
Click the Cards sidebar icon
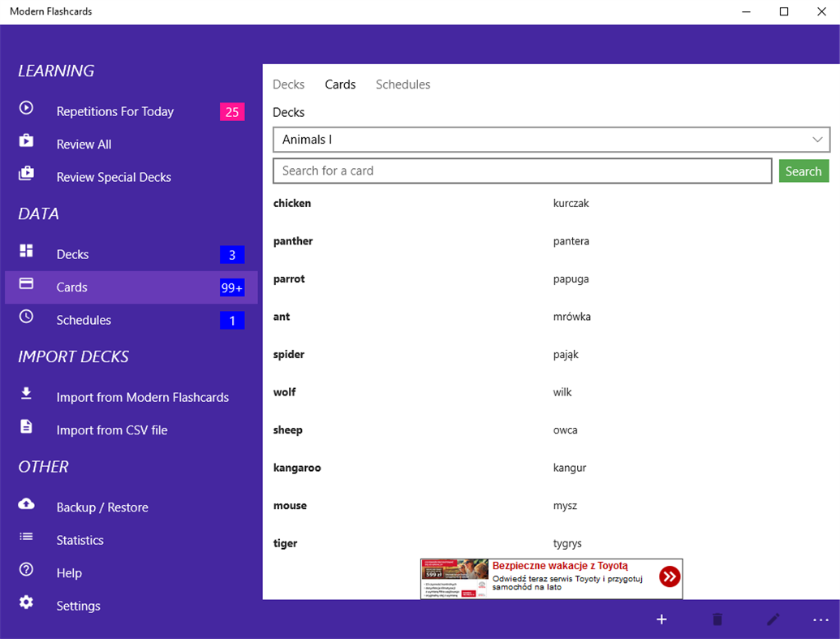(x=25, y=283)
